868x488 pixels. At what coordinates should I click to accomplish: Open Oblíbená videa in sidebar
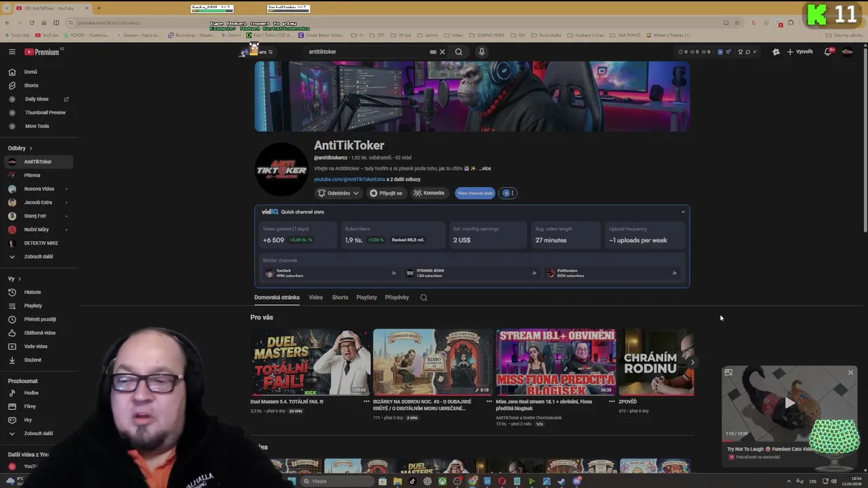[x=37, y=333]
